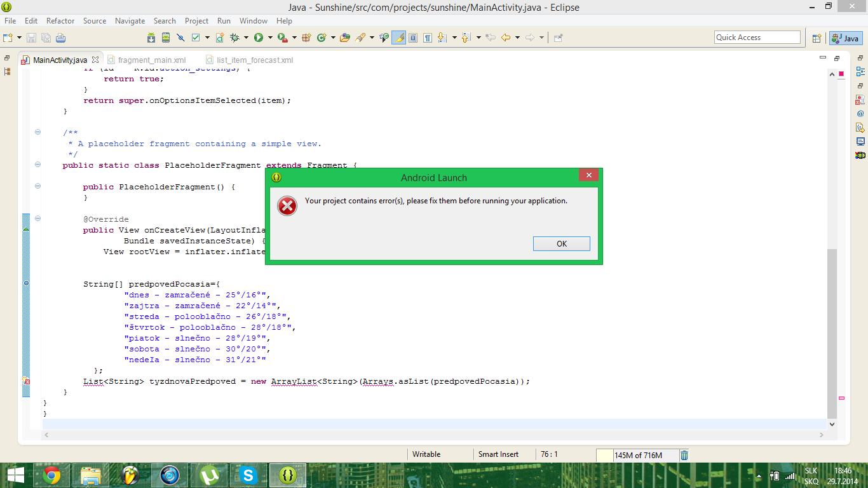This screenshot has width=868, height=488.
Task: Run garbage collector trash icon
Action: point(684,455)
